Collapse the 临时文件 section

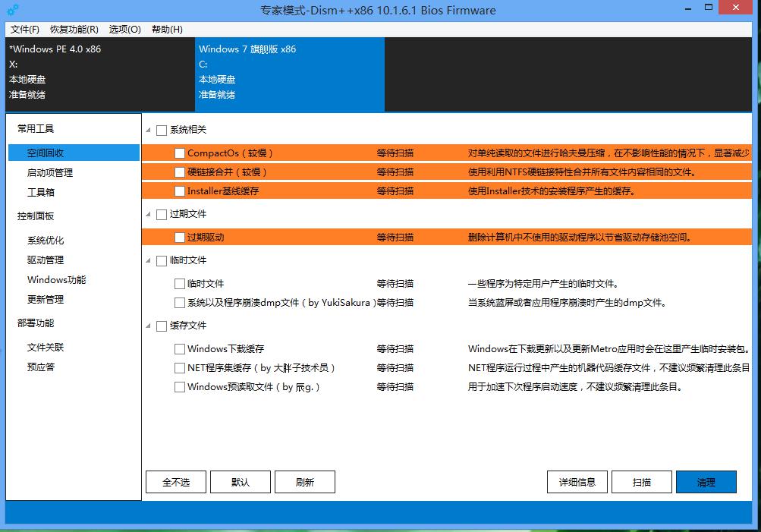click(149, 260)
